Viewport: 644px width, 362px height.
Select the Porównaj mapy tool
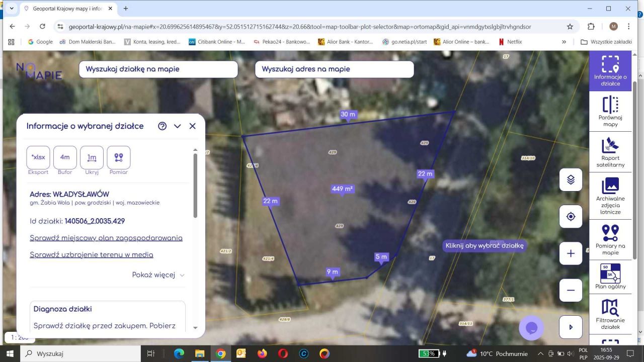610,111
